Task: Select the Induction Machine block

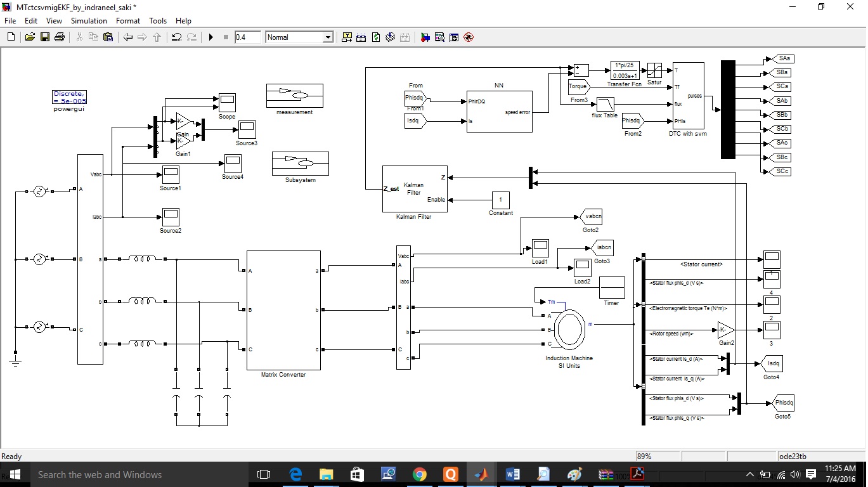Action: click(569, 329)
